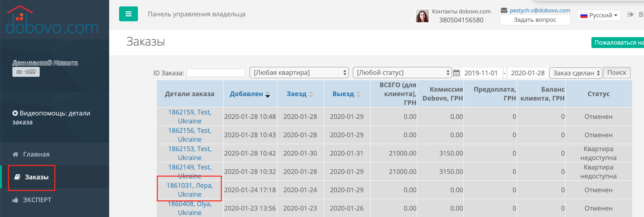Viewport: 644px width, 217px height.
Task: Expand the Любая квартира dropdown
Action: point(299,73)
